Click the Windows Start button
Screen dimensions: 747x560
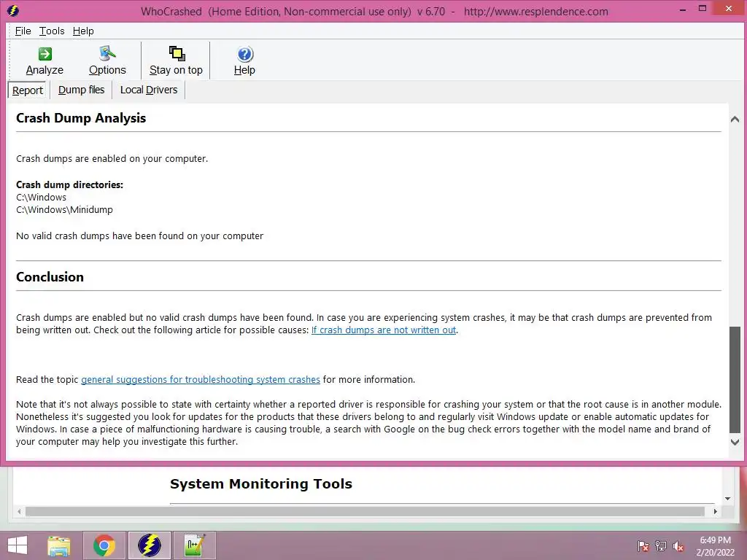click(18, 545)
